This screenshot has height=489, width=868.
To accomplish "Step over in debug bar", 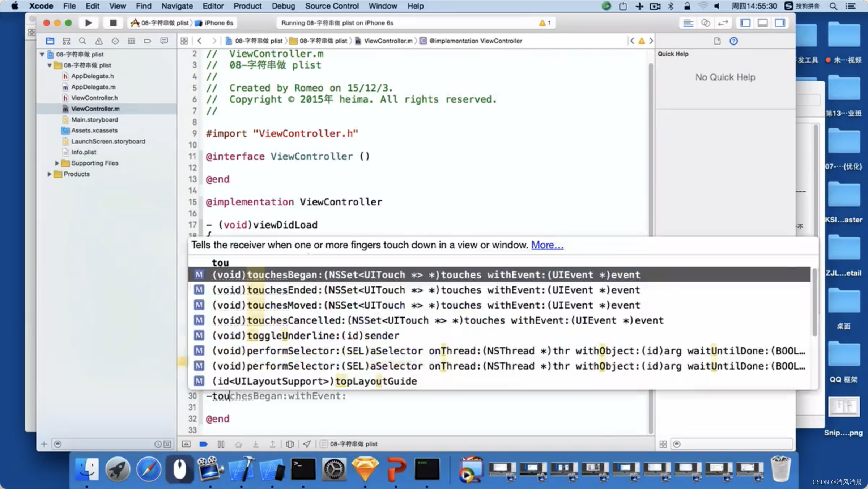I will pos(238,444).
